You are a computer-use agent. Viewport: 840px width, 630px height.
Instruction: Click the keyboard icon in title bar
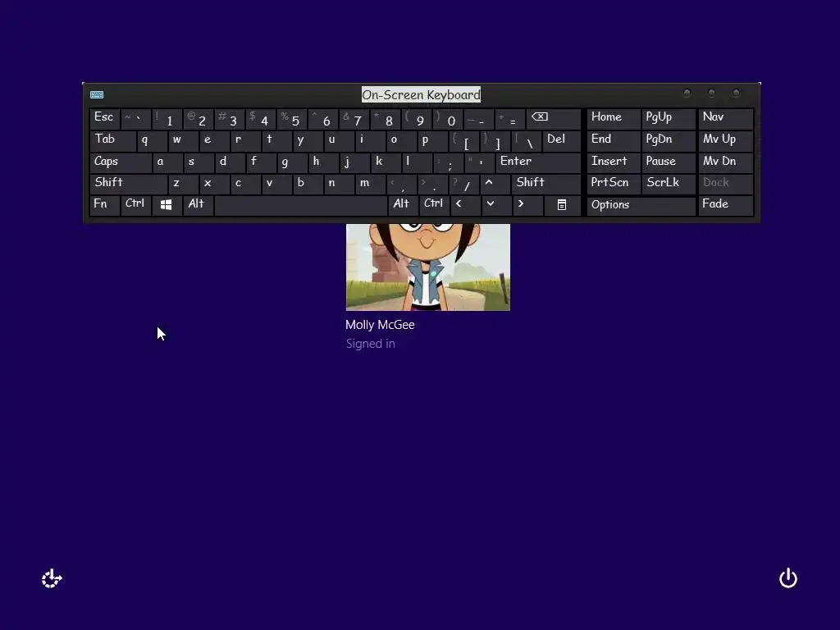tap(97, 95)
